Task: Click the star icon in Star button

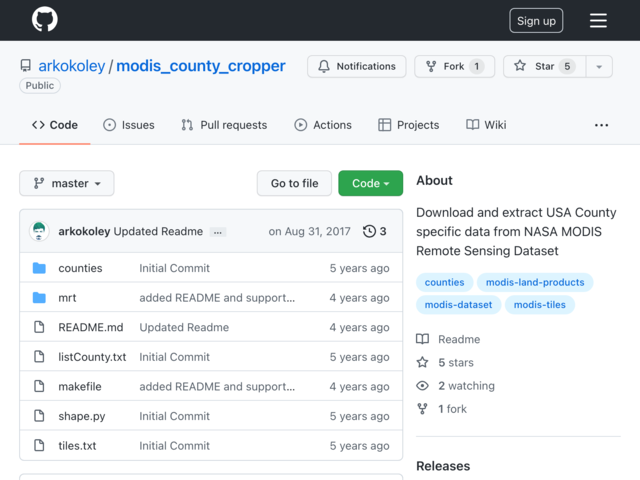Action: coord(520,66)
